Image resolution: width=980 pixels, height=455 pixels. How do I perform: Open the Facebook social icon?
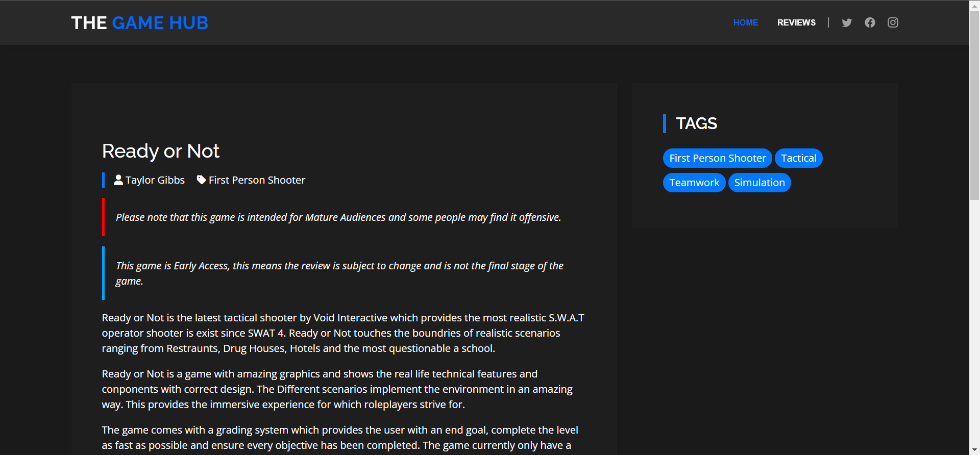(x=870, y=22)
